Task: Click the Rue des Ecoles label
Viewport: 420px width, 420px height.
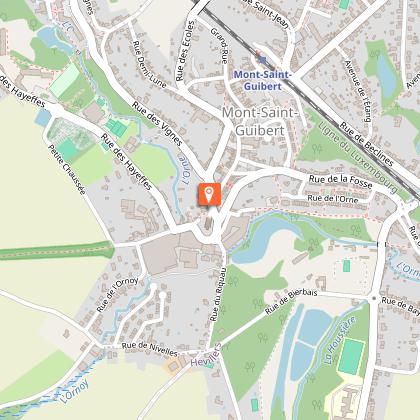Action: [x=185, y=51]
